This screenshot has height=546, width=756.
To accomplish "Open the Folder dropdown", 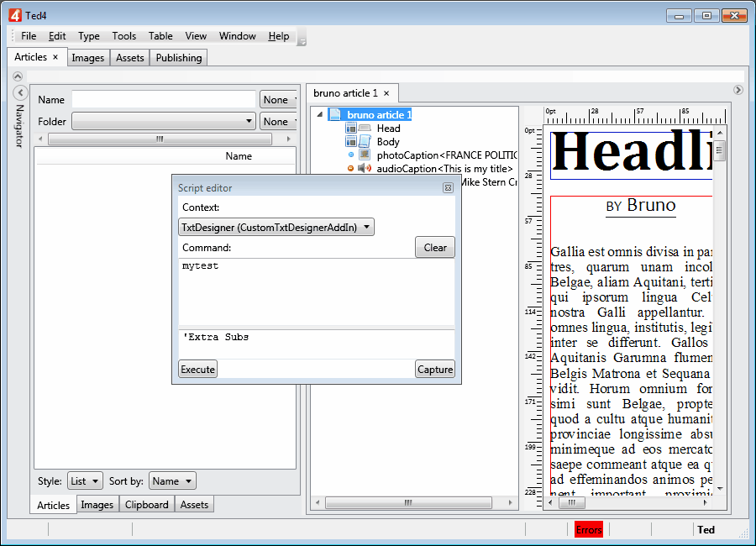I will [x=164, y=122].
